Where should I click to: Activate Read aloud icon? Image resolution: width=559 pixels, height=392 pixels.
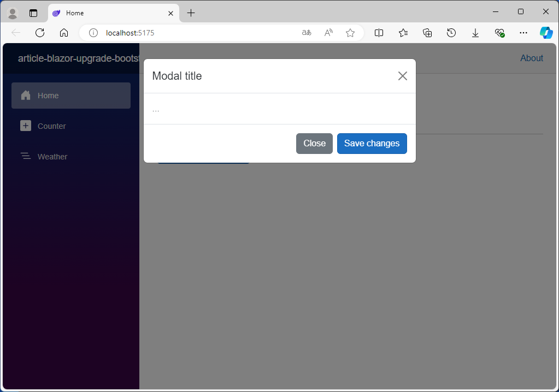point(328,33)
